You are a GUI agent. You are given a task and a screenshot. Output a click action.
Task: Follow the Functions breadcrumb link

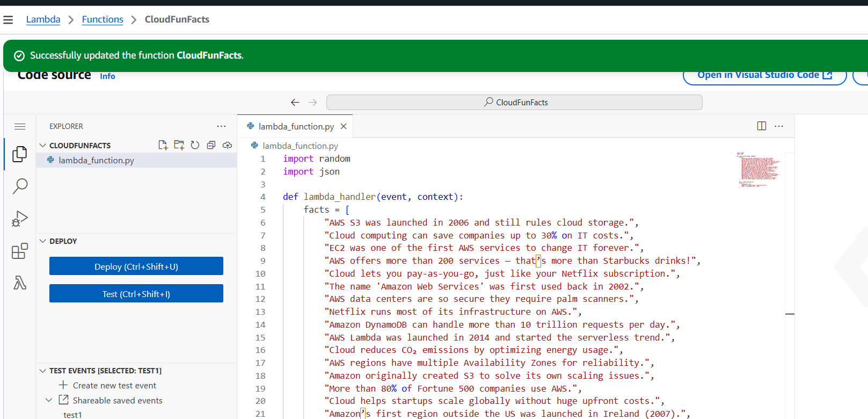click(103, 19)
